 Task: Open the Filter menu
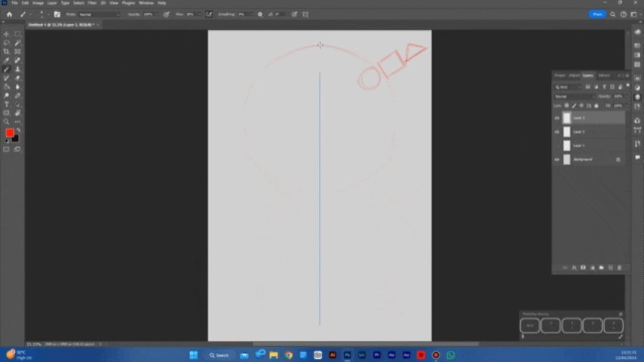click(x=91, y=3)
